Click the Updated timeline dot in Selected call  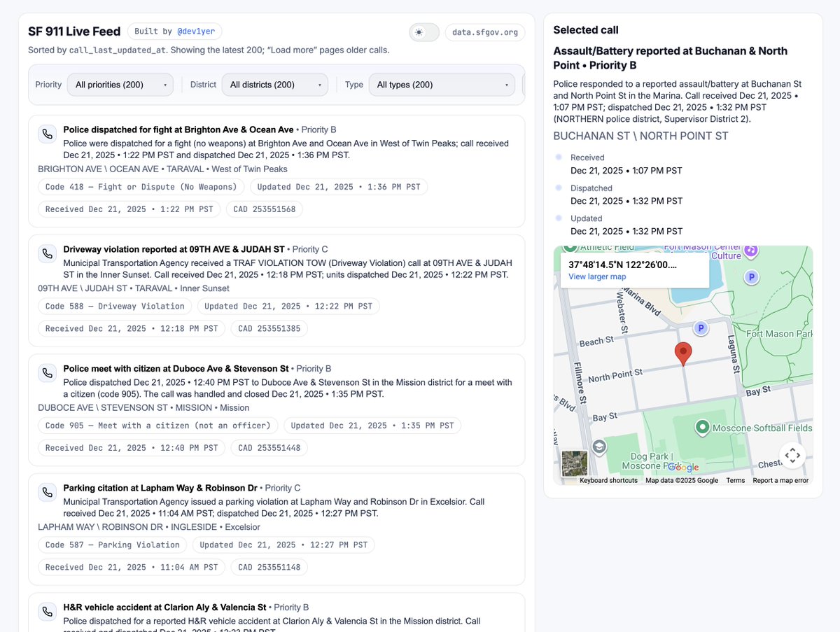pyautogui.click(x=558, y=218)
